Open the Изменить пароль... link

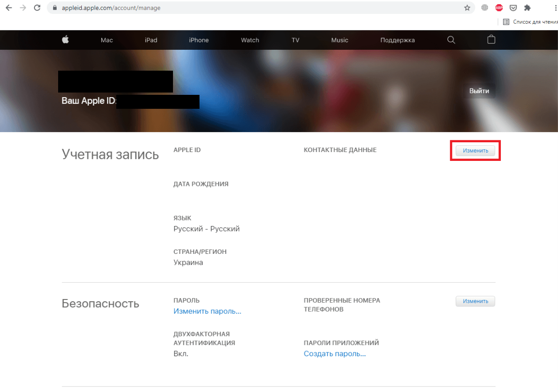207,311
